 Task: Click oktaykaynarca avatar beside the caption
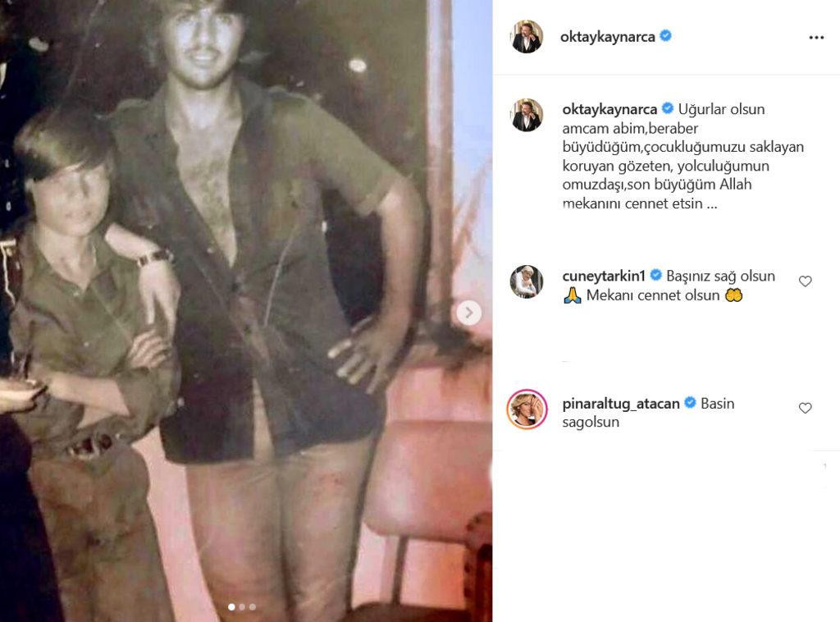point(527,115)
